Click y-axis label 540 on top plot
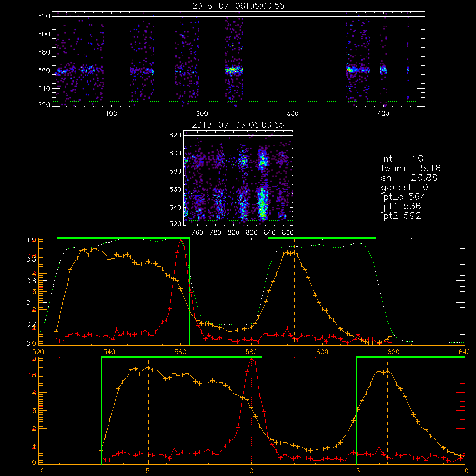 (x=44, y=89)
